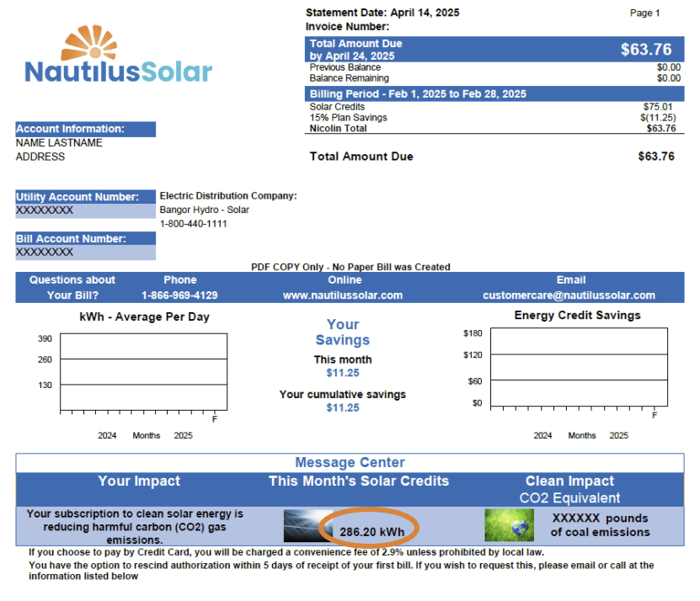Click the Account Information header
The width and height of the screenshot is (700, 601).
click(85, 129)
